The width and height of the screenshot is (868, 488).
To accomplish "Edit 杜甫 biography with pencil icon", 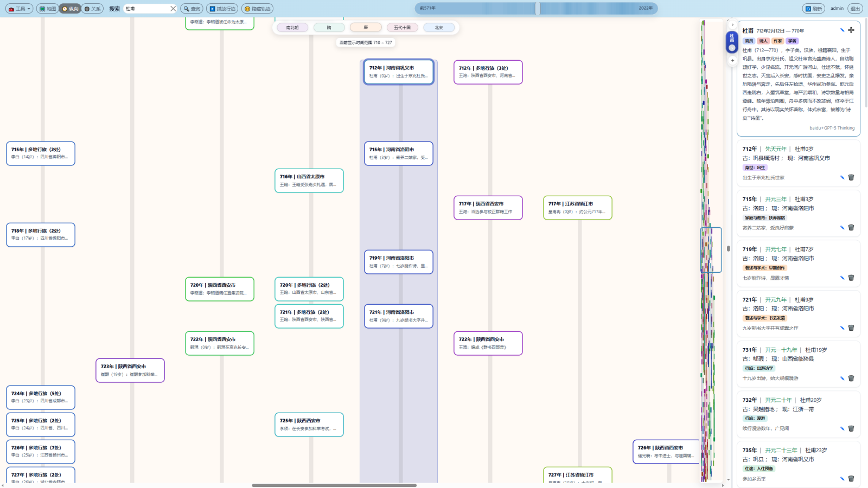I will pyautogui.click(x=842, y=30).
